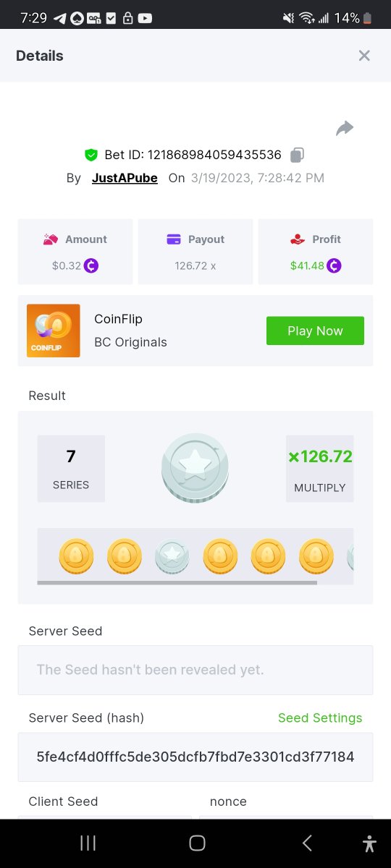Tap the Play Now button

[315, 331]
